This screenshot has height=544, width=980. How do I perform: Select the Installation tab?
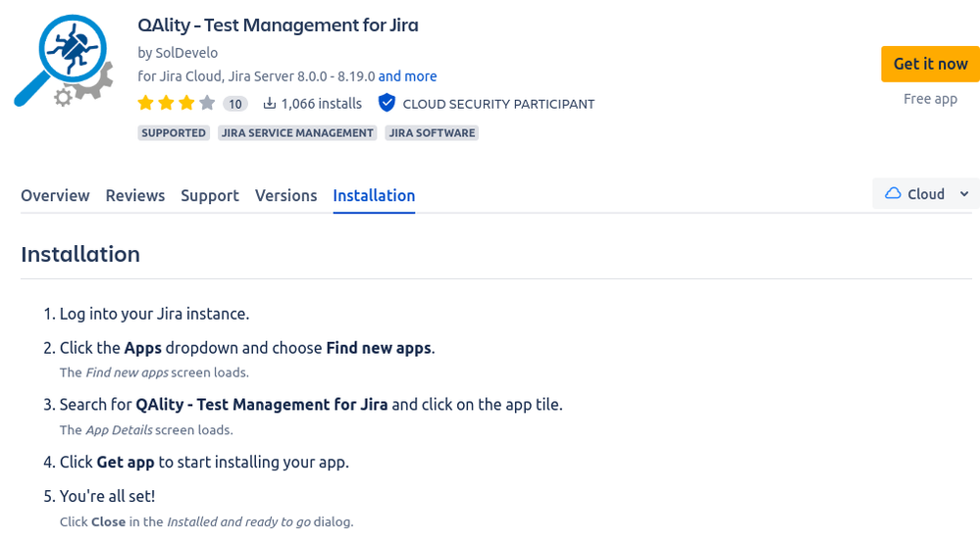point(374,195)
